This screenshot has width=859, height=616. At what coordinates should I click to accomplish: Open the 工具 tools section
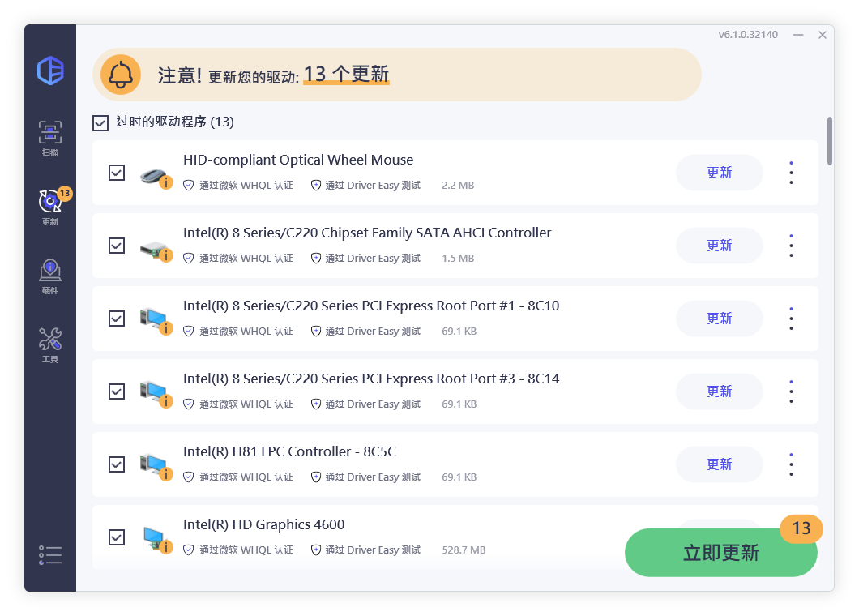pos(50,344)
